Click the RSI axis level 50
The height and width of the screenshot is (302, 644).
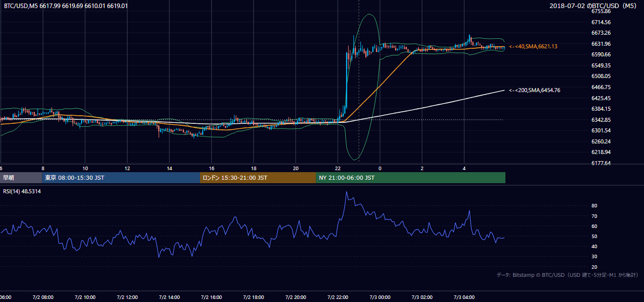tap(594, 236)
